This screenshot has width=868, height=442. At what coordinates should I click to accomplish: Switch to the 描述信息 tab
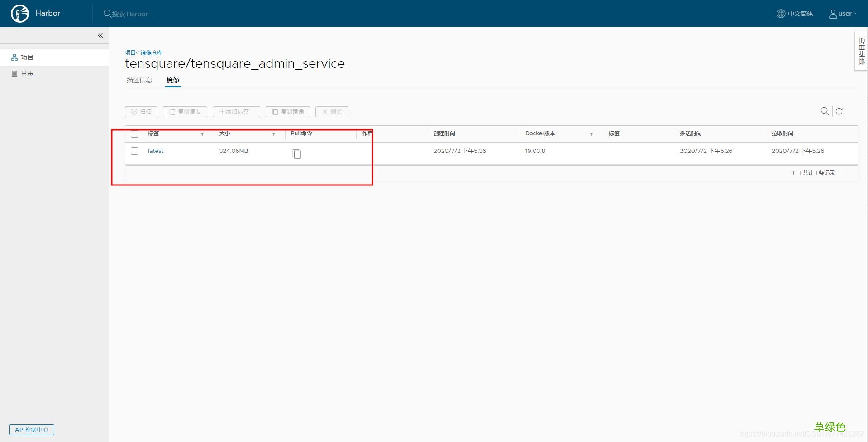(139, 80)
